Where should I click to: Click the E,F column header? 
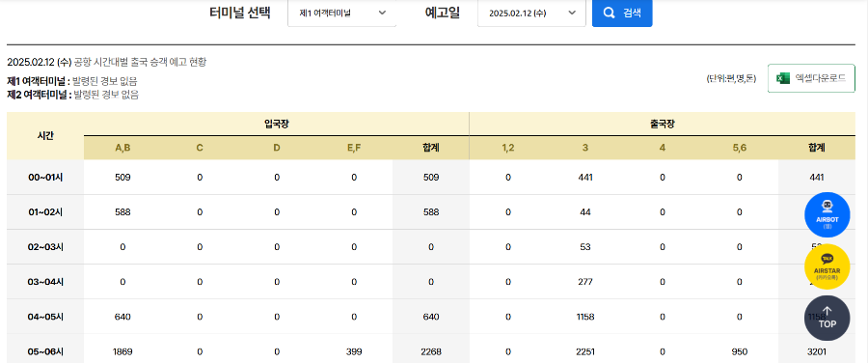[354, 148]
